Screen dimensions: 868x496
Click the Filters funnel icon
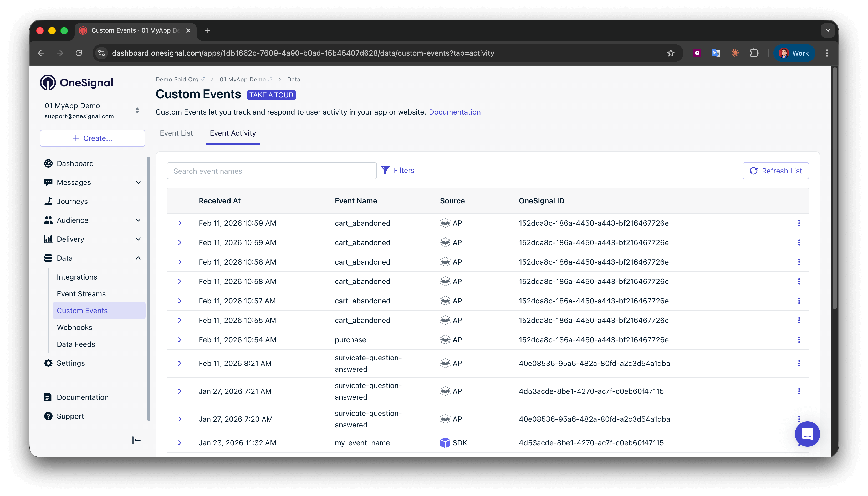pos(385,170)
